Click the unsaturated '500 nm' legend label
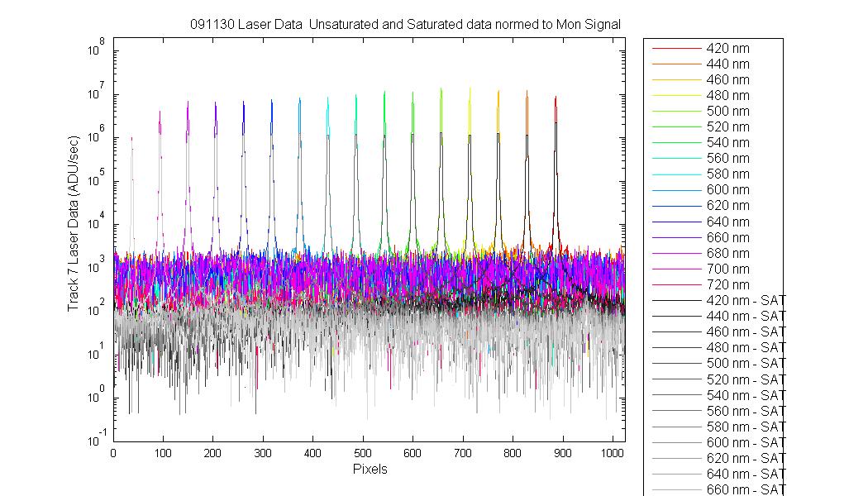 [727, 112]
